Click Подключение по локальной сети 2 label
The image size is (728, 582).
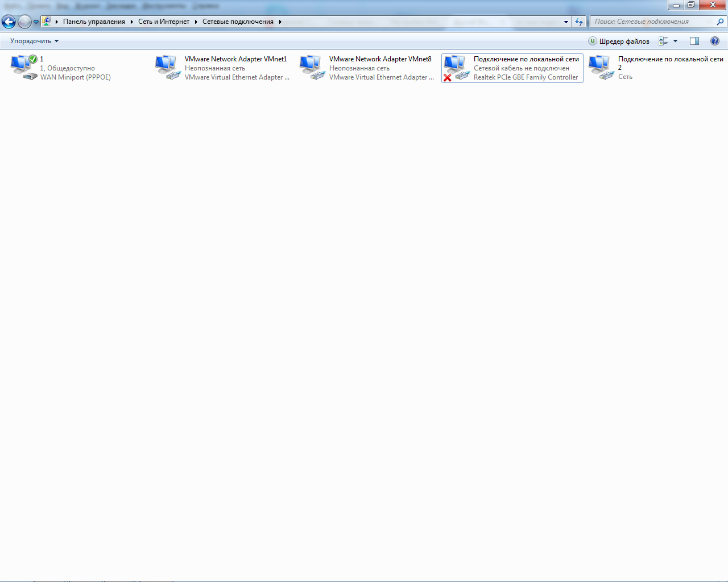671,63
